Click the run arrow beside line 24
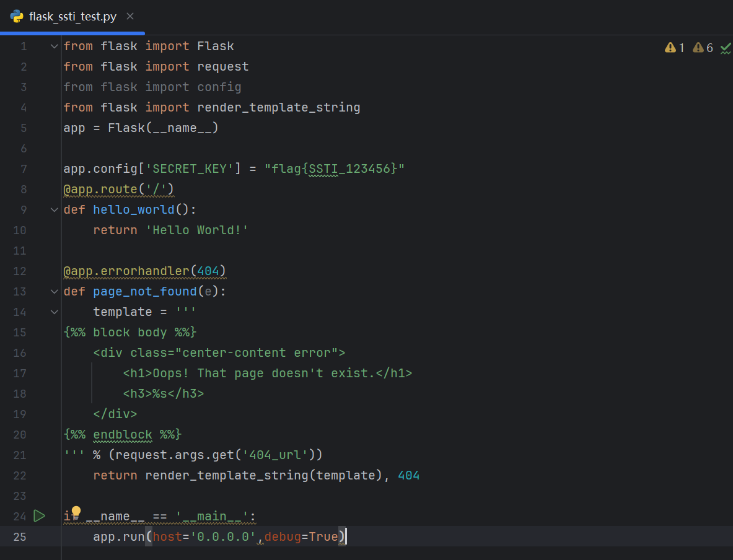 point(39,516)
